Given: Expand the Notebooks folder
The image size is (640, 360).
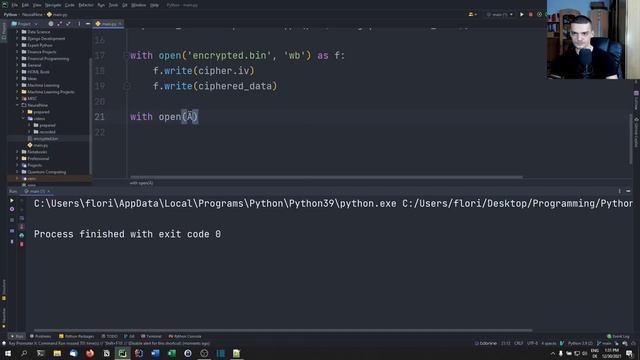Looking at the screenshot, I should 18,152.
